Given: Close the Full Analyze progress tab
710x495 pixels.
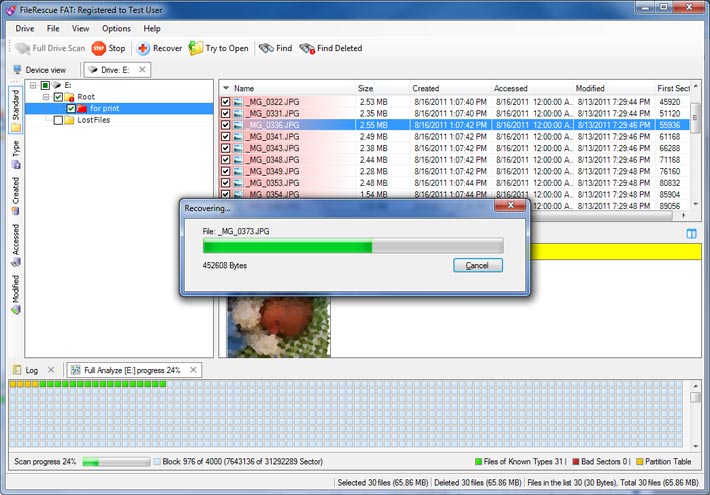Looking at the screenshot, I should 193,370.
